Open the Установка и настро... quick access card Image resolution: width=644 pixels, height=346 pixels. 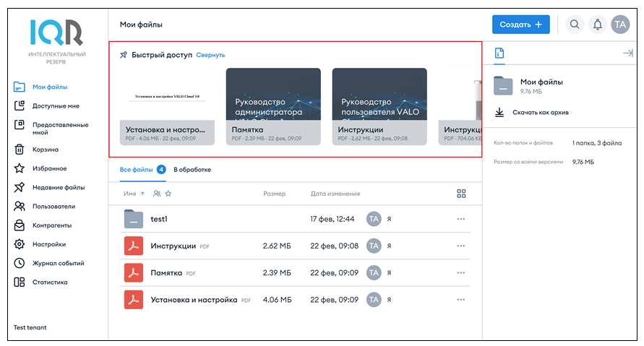click(167, 106)
